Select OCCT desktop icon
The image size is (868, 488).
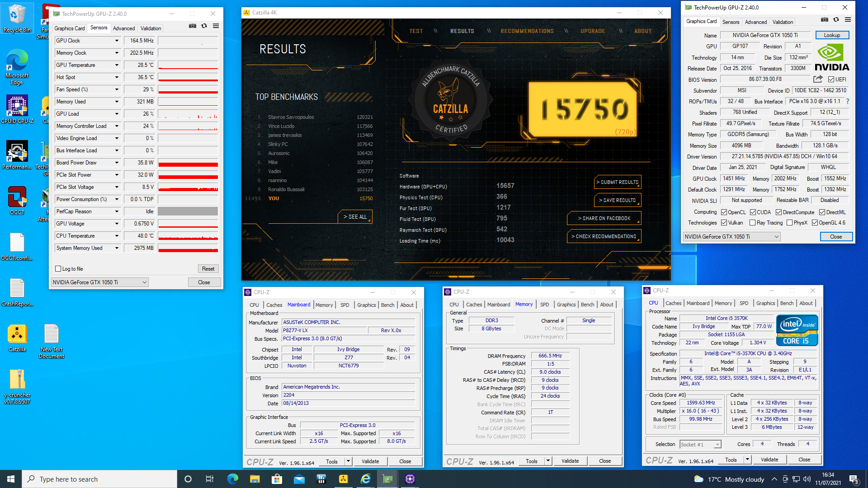[x=17, y=201]
